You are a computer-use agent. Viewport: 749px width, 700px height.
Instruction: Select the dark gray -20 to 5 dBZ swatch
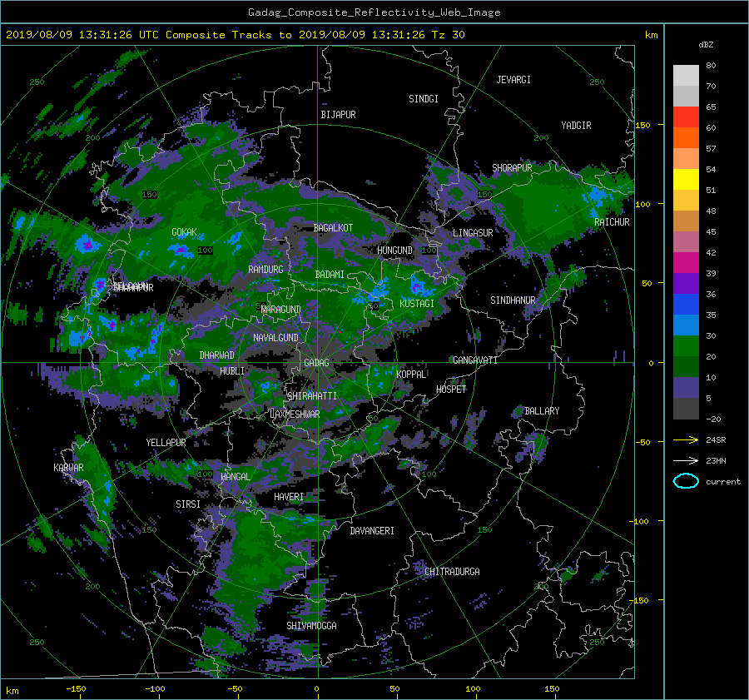coord(686,409)
